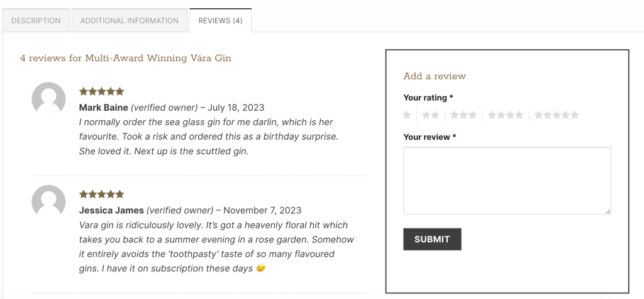Select the two-star rating
Viewport: 644px width, 299px height.
430,115
